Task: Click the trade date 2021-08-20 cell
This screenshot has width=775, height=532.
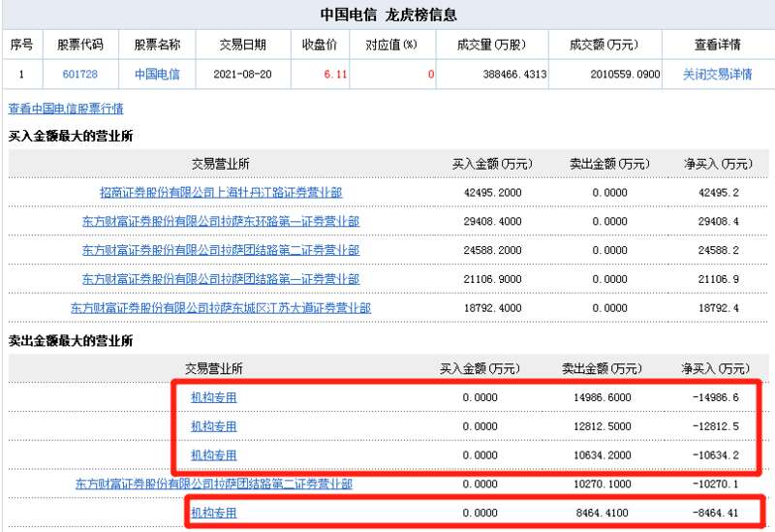Action: (x=243, y=75)
